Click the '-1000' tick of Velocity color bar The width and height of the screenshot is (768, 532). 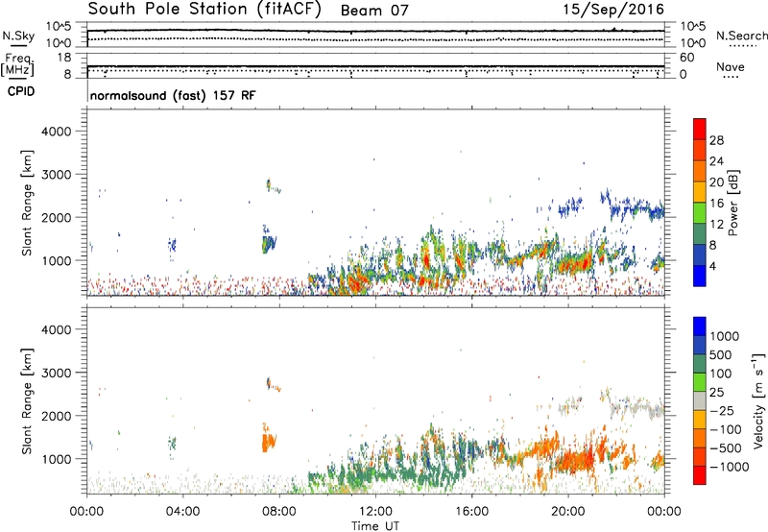[729, 467]
